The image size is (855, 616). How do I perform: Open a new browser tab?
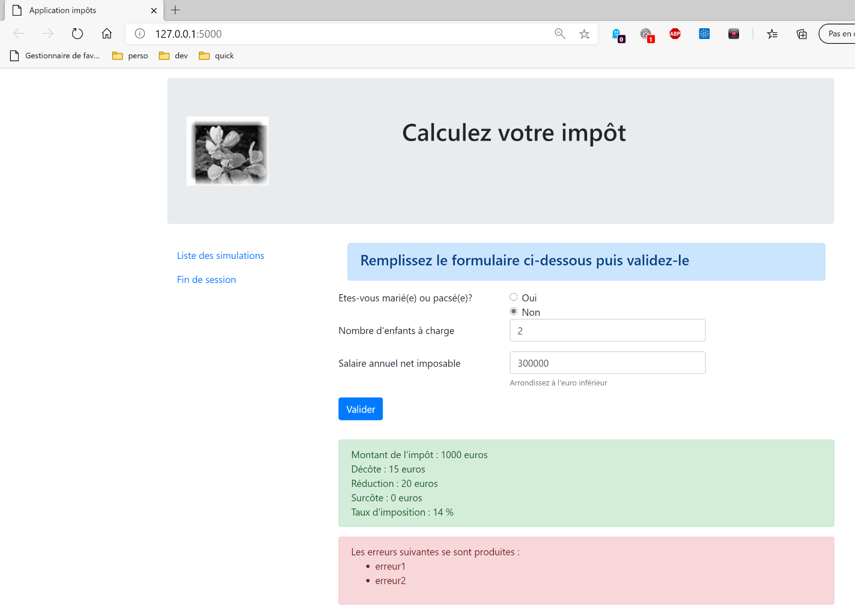click(175, 10)
